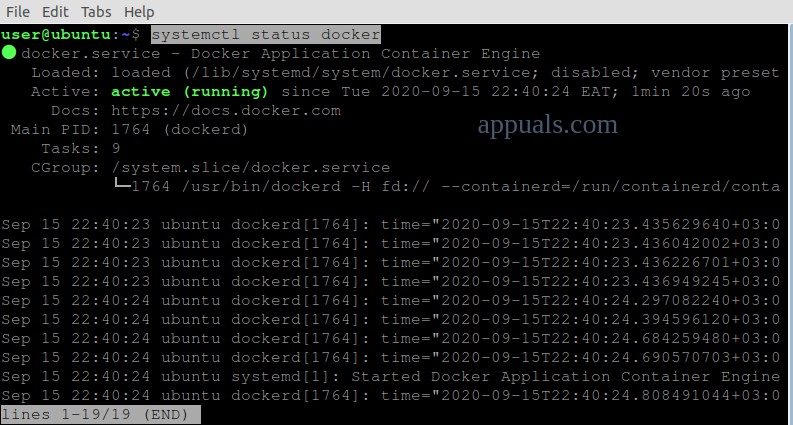
Task: Click log line with timestamp 24.808491044
Action: [390, 396]
